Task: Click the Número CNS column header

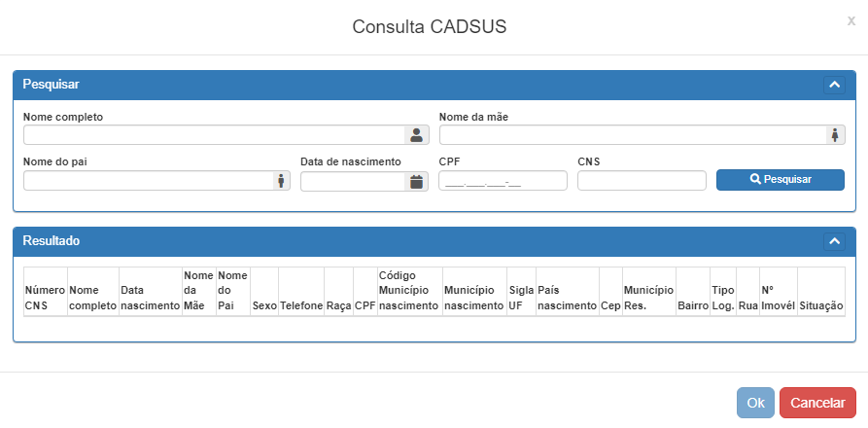Action: (x=45, y=298)
